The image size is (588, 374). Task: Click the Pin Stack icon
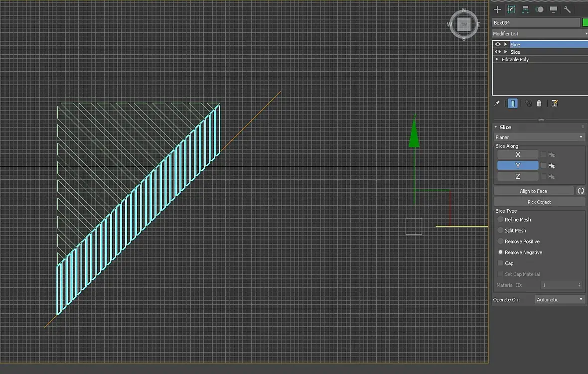click(497, 104)
